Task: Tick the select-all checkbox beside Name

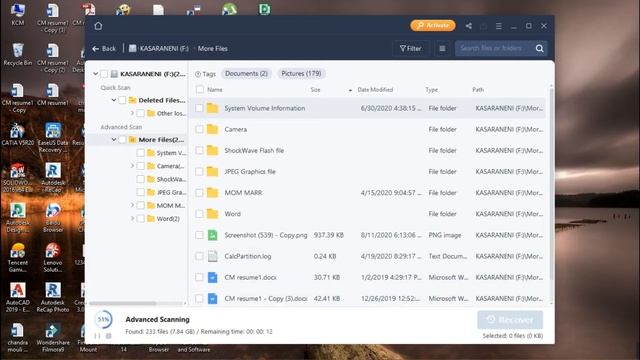Action: point(200,89)
